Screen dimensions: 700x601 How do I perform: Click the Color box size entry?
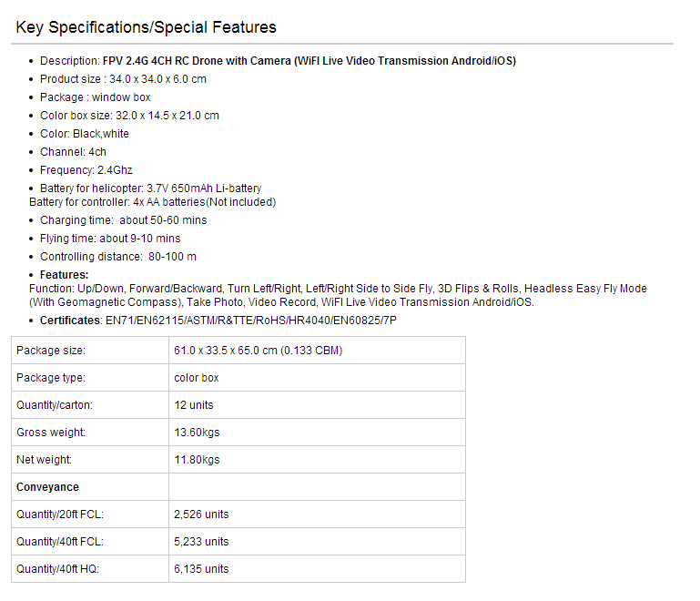pos(129,116)
